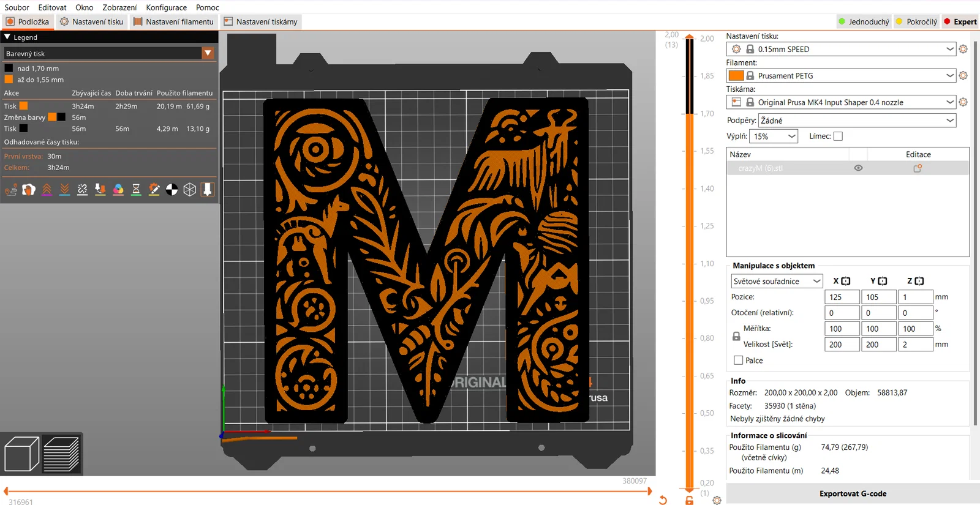Toggle custom G-code gear-pencil icon
Viewport: 980px width, 505px height.
tap(154, 190)
